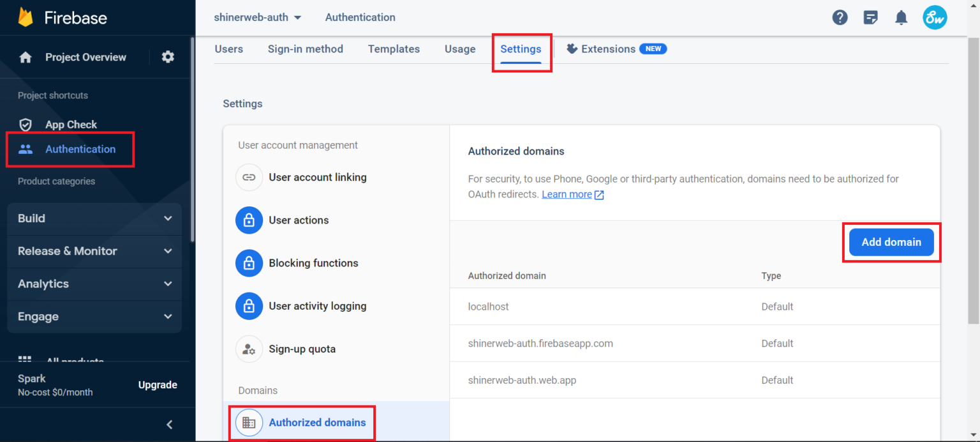Viewport: 980px width, 442px height.
Task: Open Firebase notifications bell
Action: tap(902, 17)
